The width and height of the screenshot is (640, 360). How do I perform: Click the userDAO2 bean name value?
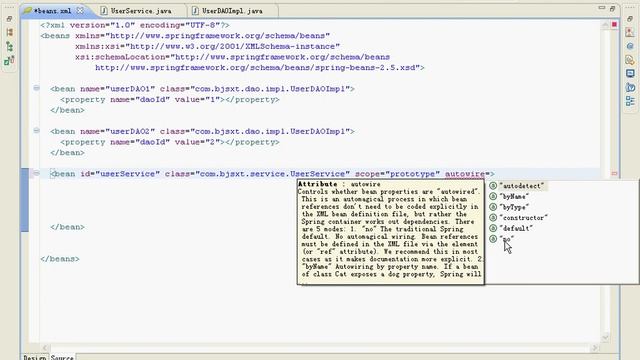pyautogui.click(x=130, y=131)
